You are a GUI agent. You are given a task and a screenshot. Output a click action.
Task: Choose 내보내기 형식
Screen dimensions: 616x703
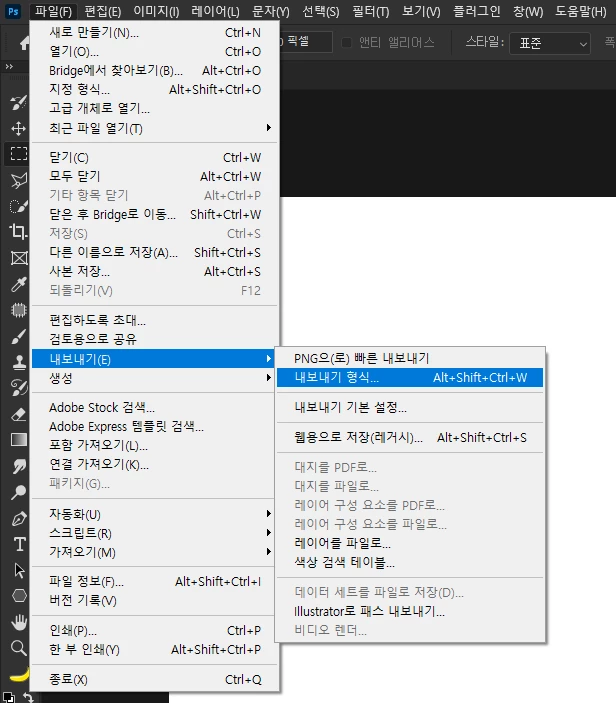pyautogui.click(x=410, y=378)
